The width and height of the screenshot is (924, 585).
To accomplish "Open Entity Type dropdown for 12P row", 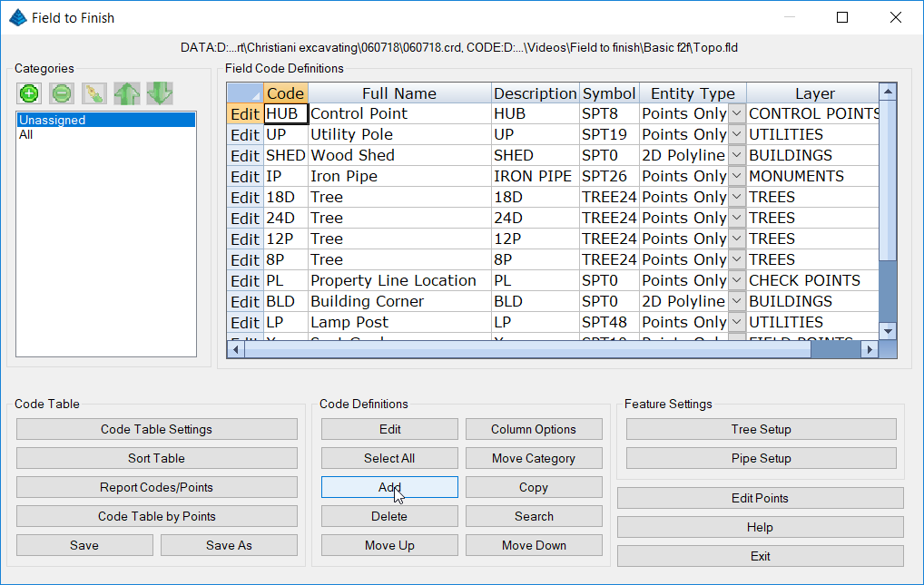I will (737, 239).
